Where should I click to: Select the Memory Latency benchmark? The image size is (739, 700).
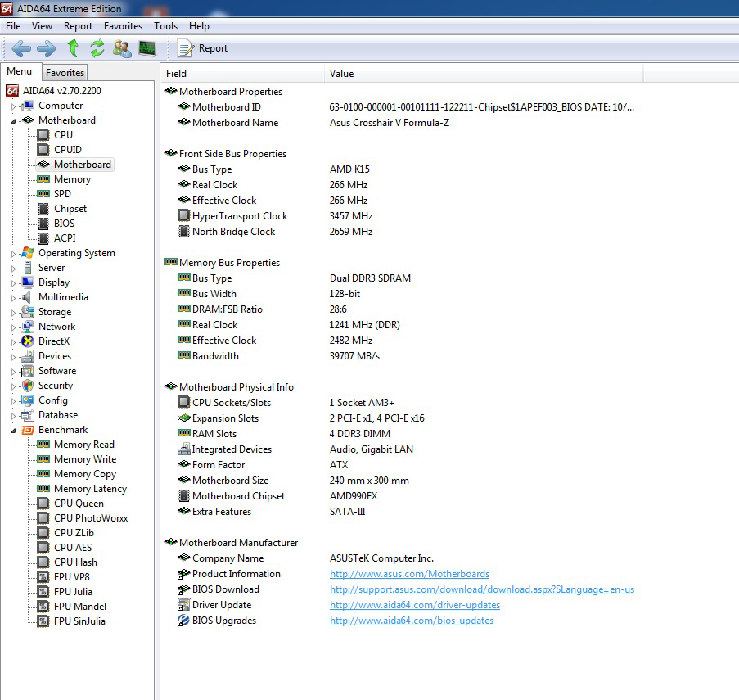[x=90, y=489]
